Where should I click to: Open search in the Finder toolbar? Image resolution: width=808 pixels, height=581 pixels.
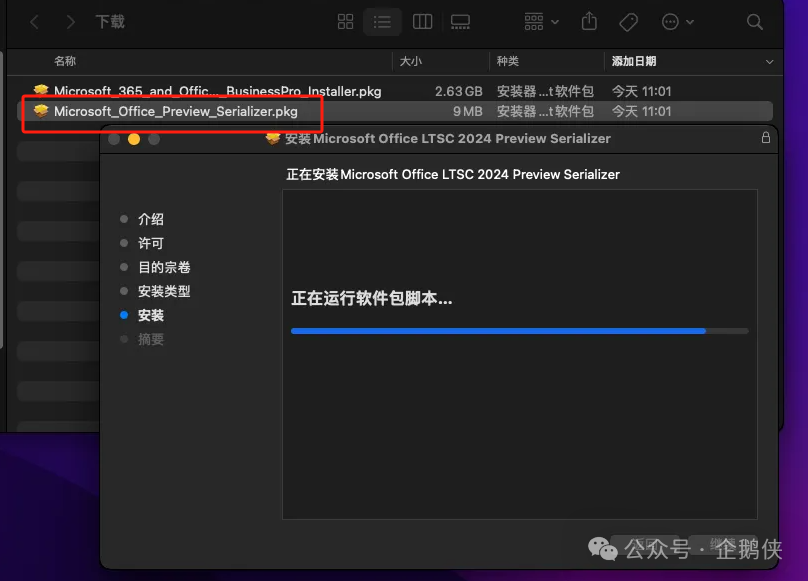[x=754, y=22]
